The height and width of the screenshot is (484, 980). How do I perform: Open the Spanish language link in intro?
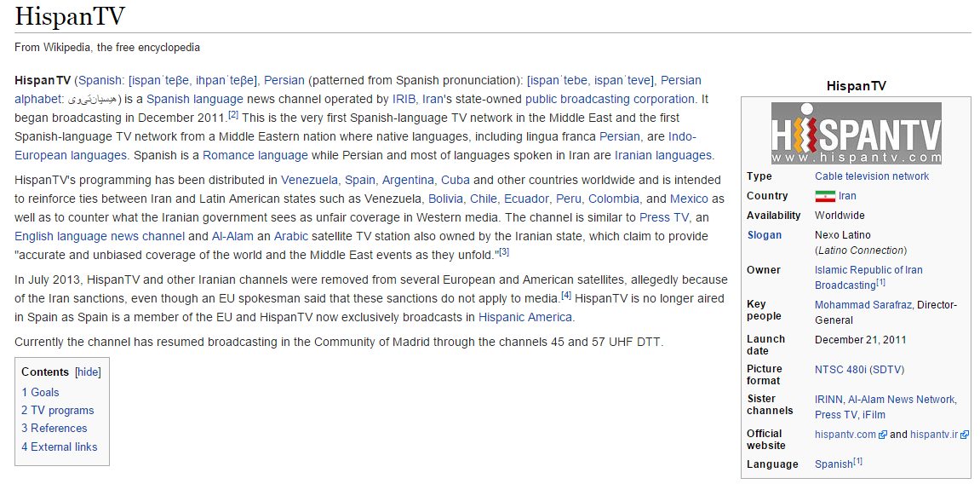195,100
